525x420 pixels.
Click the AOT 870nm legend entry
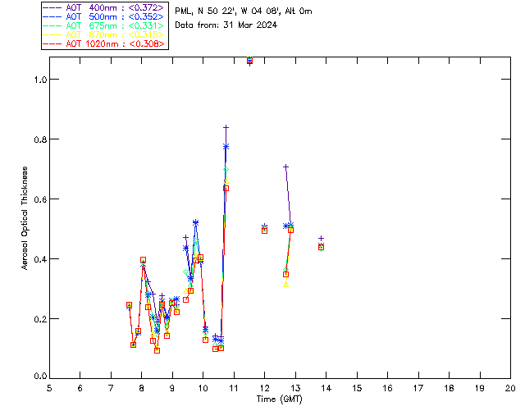tap(103, 34)
